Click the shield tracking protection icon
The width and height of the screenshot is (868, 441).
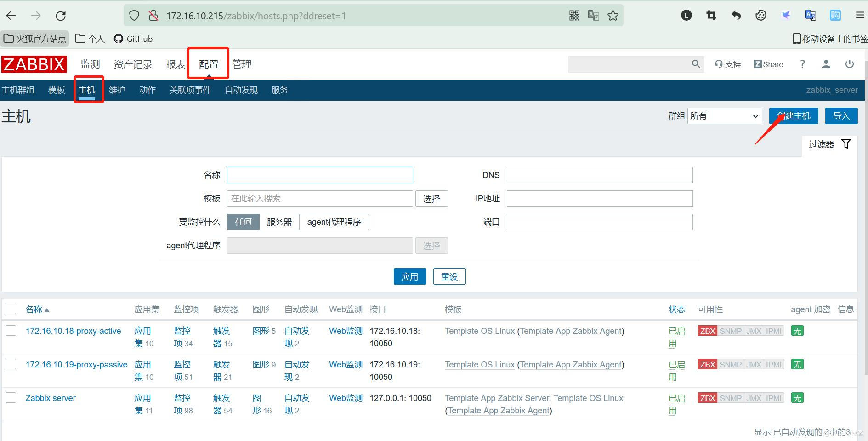tap(134, 16)
